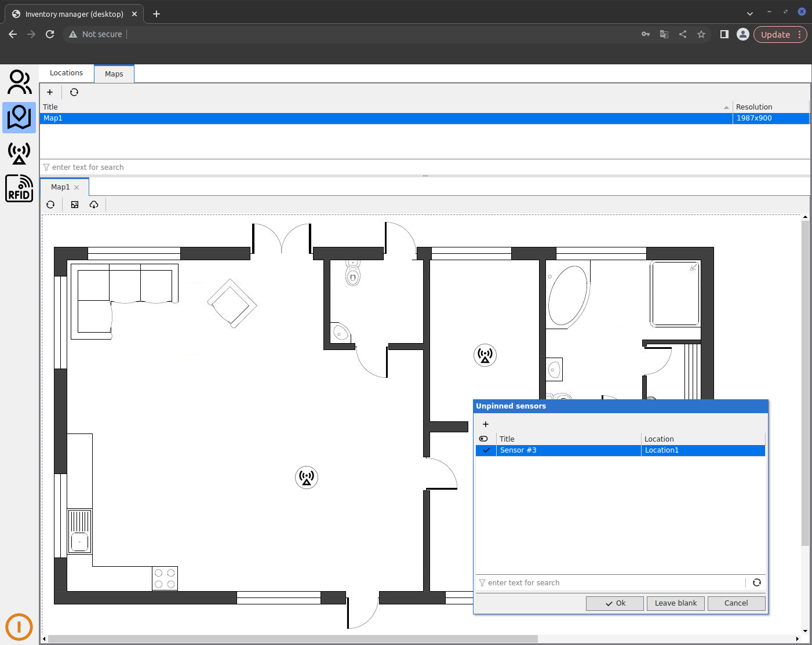Click the Title column header in dialog

[x=569, y=439]
